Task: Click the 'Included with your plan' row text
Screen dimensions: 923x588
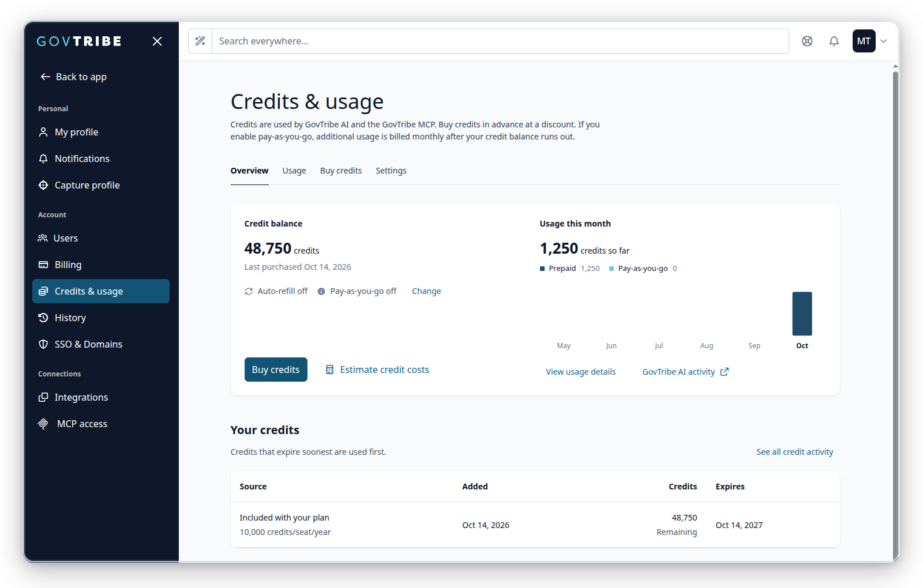Action: 284,518
